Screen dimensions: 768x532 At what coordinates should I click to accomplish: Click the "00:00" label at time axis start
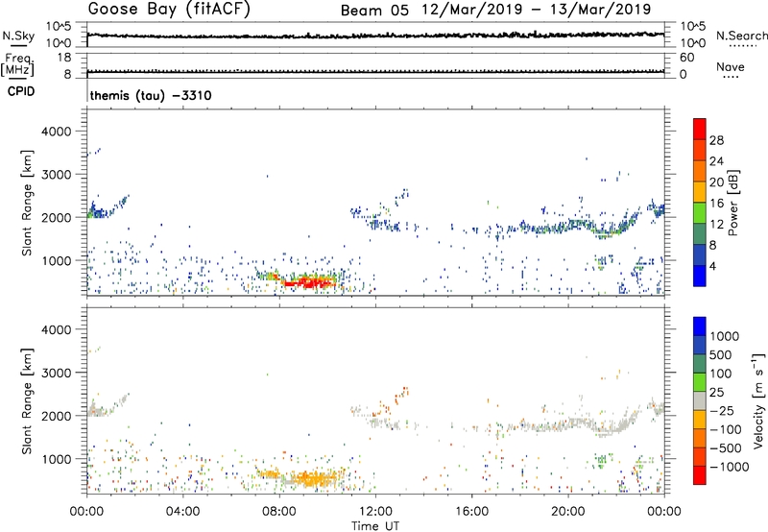[x=86, y=512]
